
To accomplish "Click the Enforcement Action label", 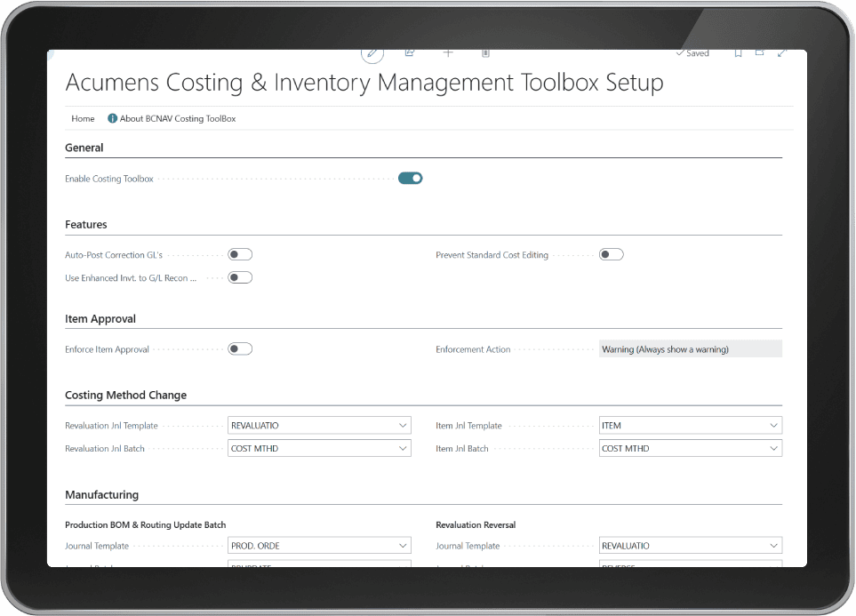I will [473, 349].
